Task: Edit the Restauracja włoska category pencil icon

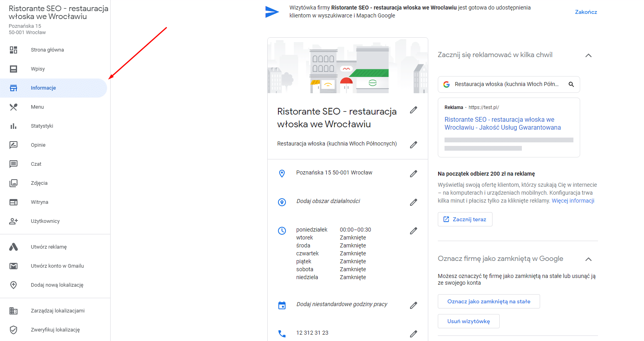Action: point(414,145)
